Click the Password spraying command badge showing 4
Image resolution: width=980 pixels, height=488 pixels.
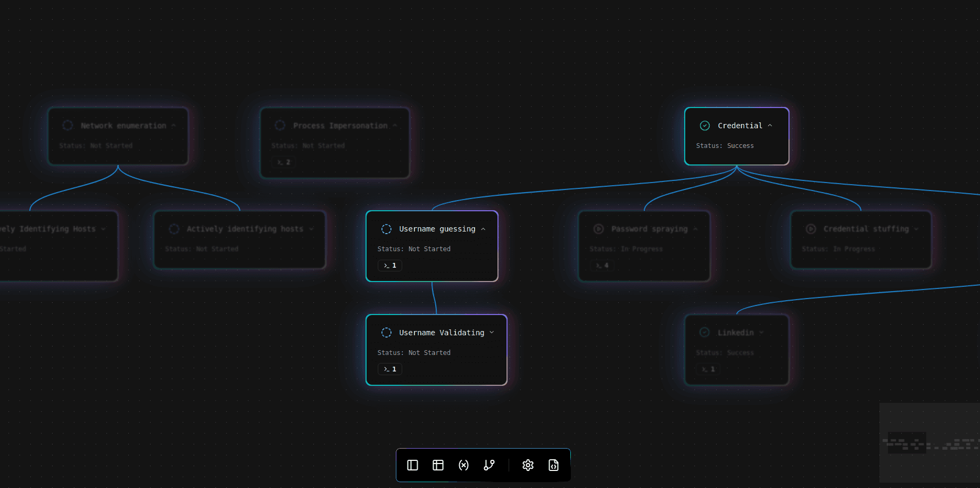[602, 266]
